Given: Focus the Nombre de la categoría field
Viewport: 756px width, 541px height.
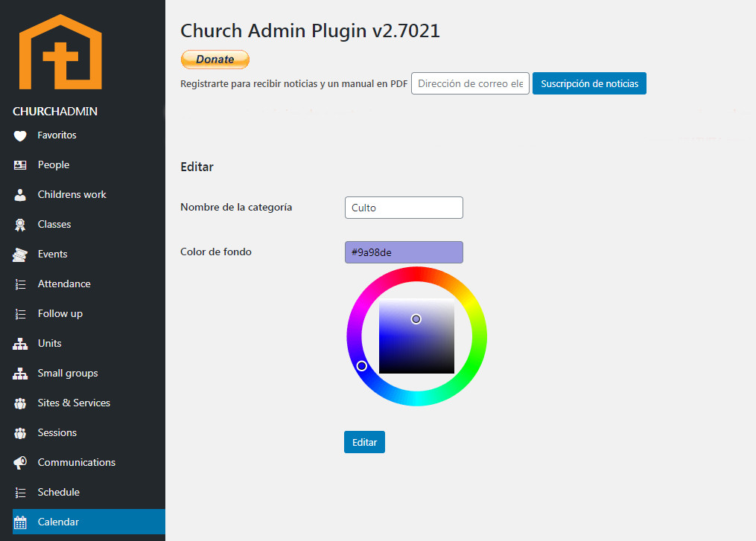Looking at the screenshot, I should pos(404,208).
